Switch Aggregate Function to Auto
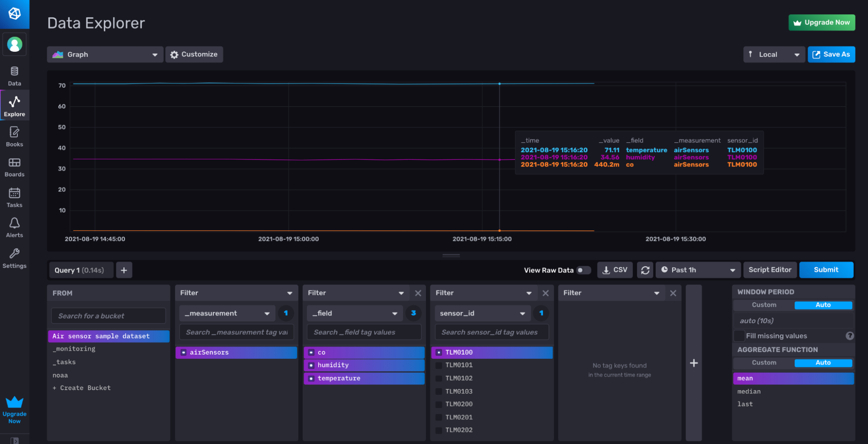The image size is (868, 444). (823, 363)
